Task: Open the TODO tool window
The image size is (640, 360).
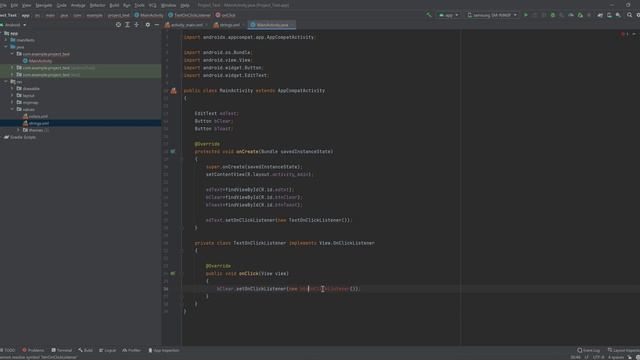Action: (8, 350)
